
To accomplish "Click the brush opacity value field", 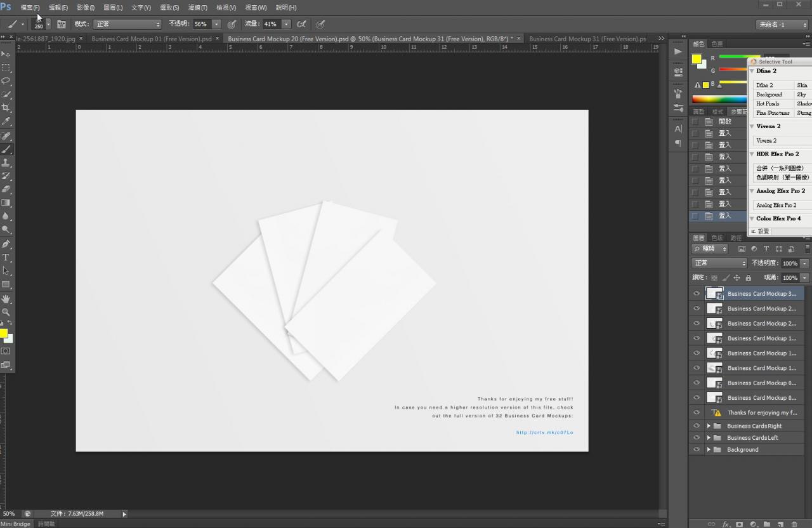I will pyautogui.click(x=202, y=24).
